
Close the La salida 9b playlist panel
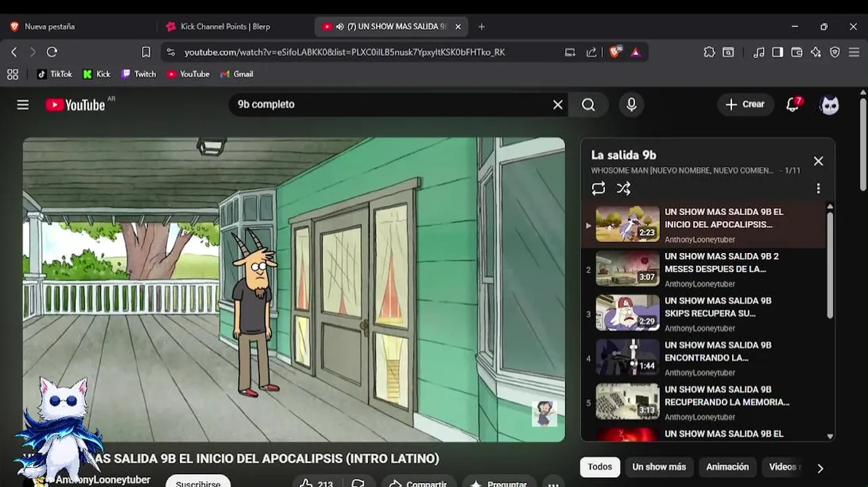point(818,161)
